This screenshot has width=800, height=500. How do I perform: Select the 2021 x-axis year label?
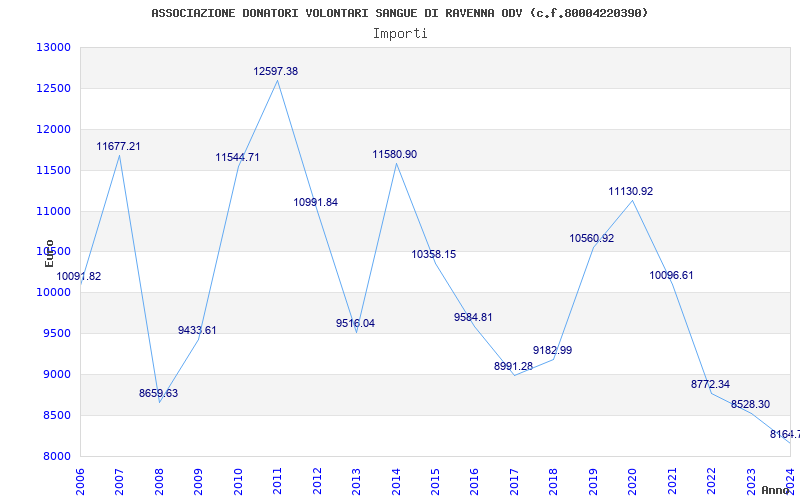tap(672, 481)
